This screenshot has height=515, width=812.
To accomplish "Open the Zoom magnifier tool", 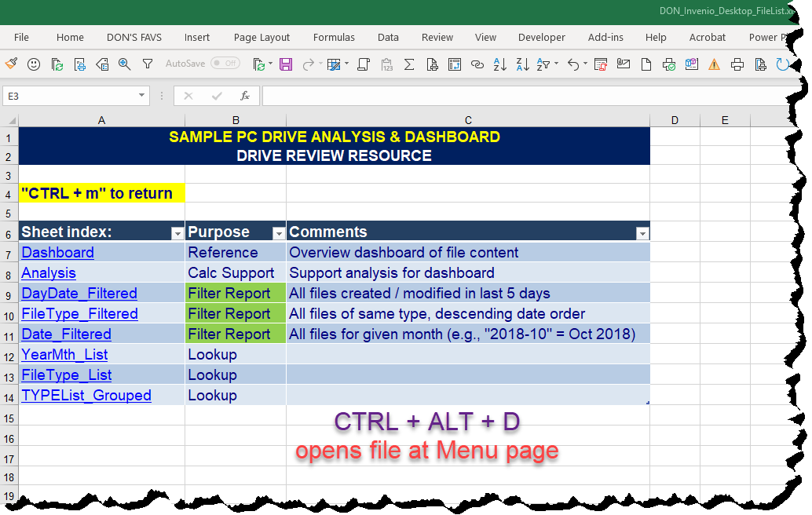I will pyautogui.click(x=123, y=65).
